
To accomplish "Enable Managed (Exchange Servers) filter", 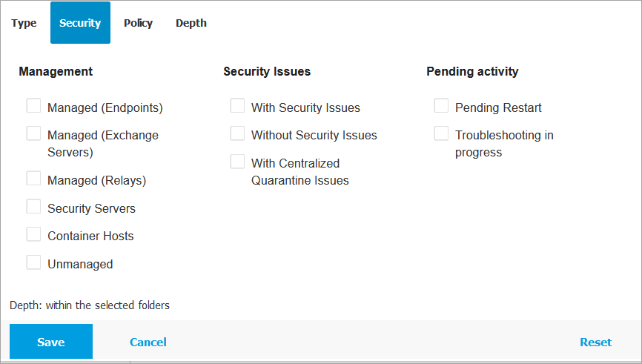I will click(x=33, y=133).
